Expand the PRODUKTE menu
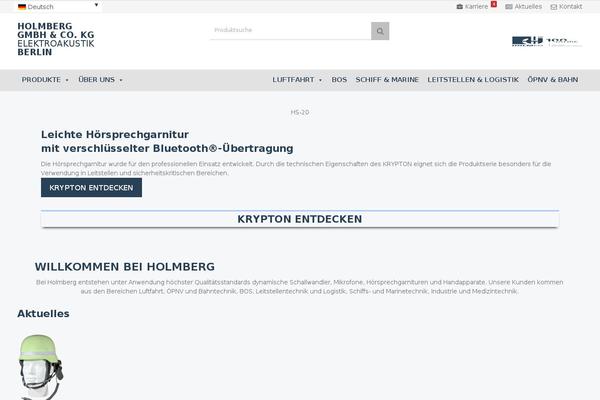The image size is (600, 400). click(45, 80)
